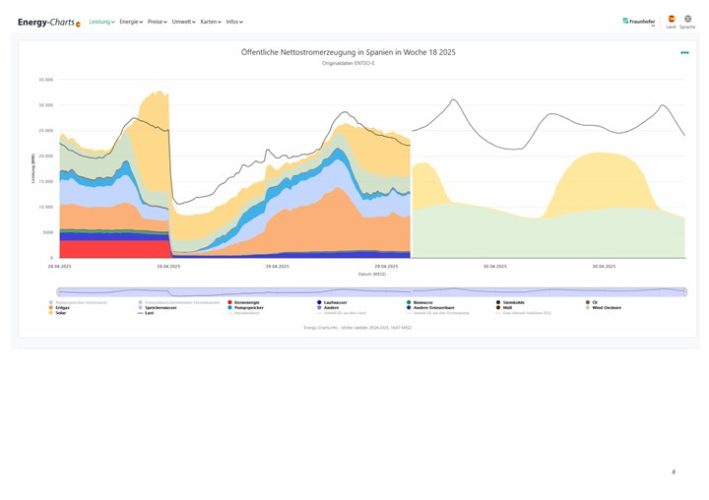Viewport: 709px width, 500px height.
Task: Hide the Erdgas series
Action: tap(63, 307)
